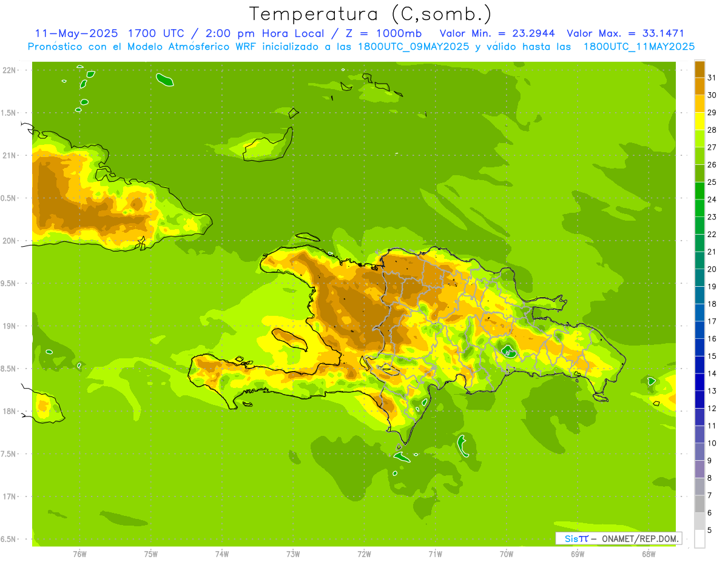Viewport: 728px width, 562px height.
Task: Click the '17N' latitude label
Action: point(9,497)
